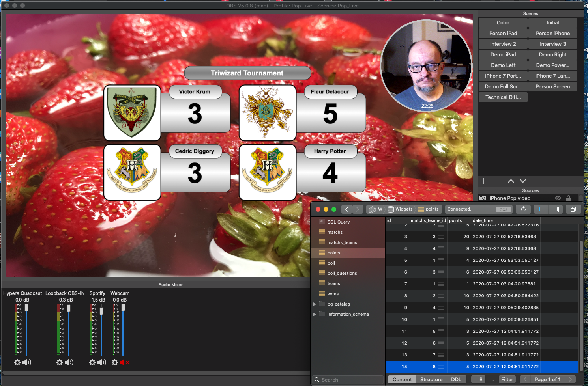Unmute the Webcam audio source
588x386 pixels.
(124, 362)
